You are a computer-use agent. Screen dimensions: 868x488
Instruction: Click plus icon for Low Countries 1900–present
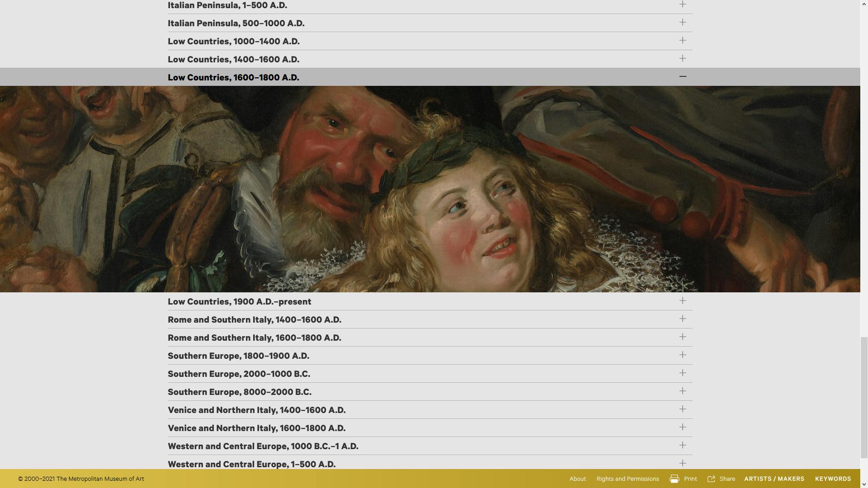683,301
